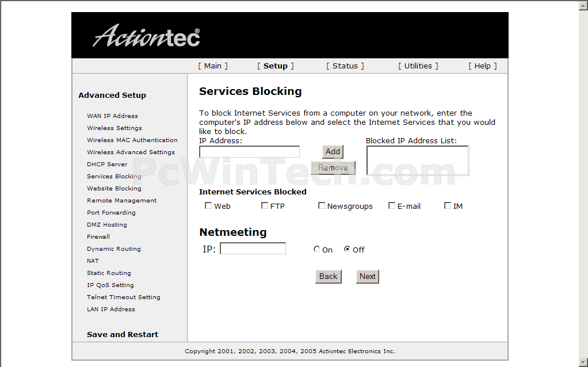Screen dimensions: 588x367
Task: Click Save and Restart
Action: (x=123, y=334)
